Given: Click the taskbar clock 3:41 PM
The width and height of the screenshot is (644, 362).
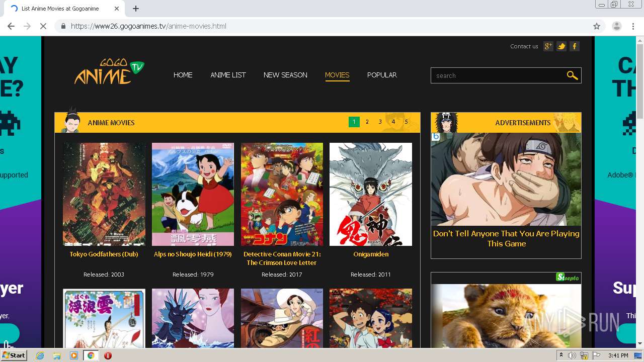Looking at the screenshot, I should tap(618, 355).
